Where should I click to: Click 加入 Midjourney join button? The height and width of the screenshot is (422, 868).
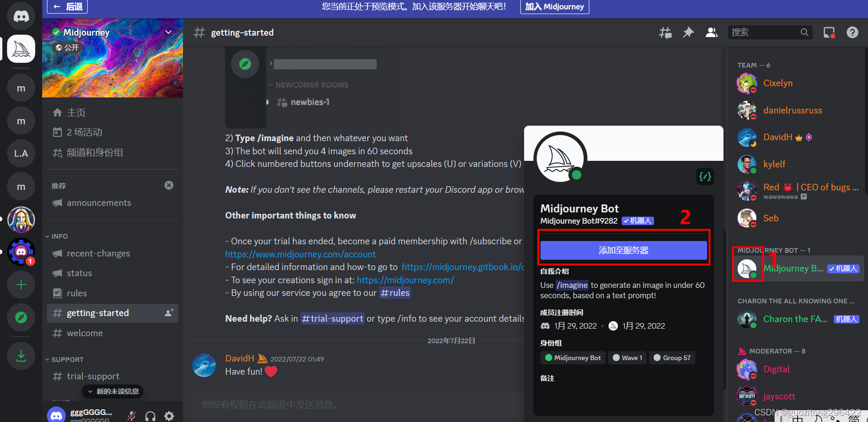click(555, 7)
